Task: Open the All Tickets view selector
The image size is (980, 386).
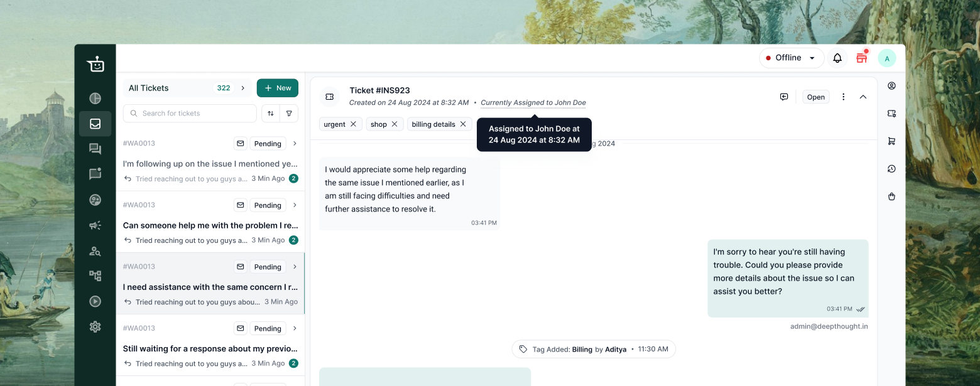Action: click(187, 88)
